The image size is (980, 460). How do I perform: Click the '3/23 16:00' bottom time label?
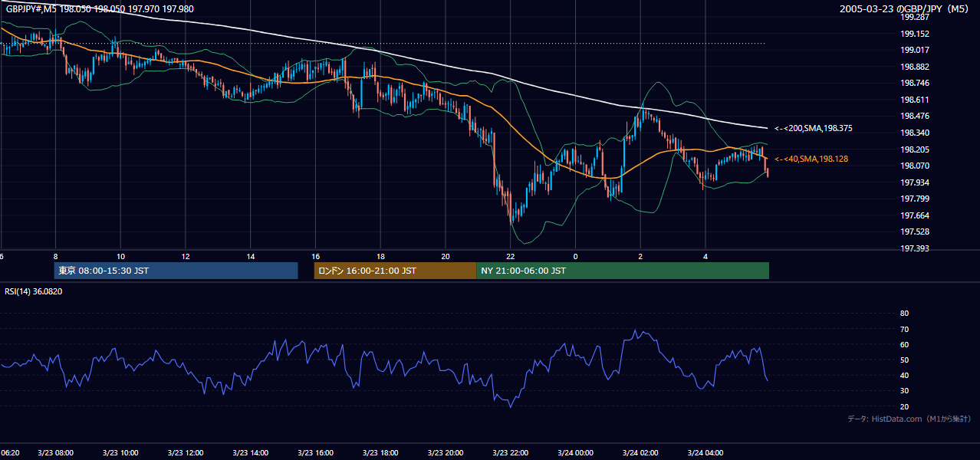316,452
